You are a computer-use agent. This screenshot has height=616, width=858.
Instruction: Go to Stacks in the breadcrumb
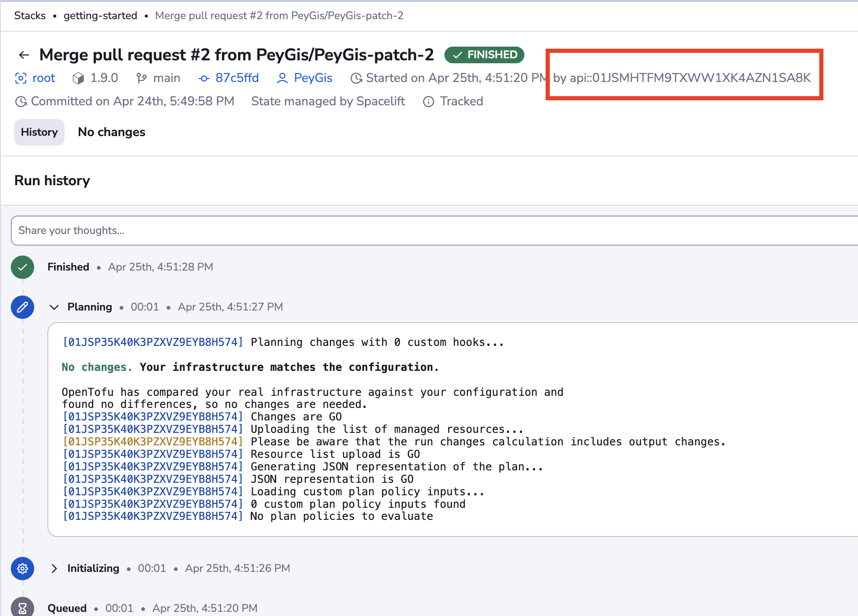(x=30, y=16)
